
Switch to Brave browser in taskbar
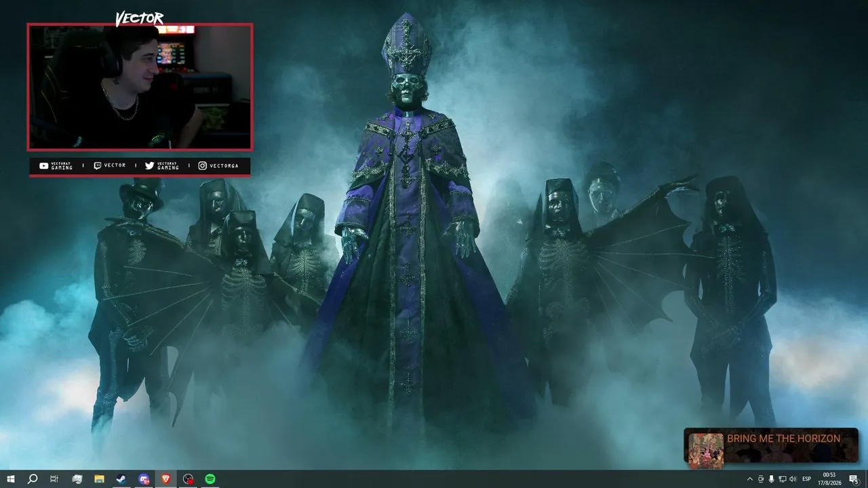point(166,479)
